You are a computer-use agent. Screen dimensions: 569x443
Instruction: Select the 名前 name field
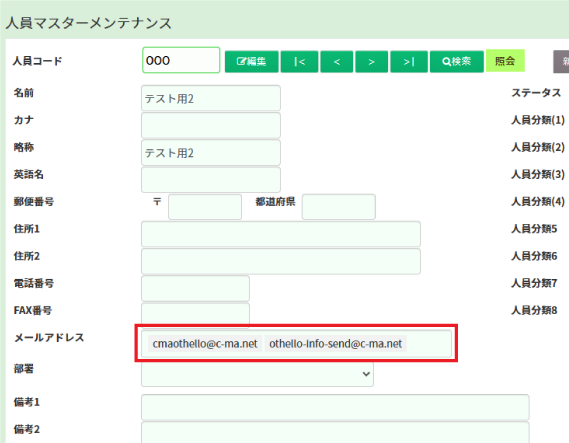[211, 98]
